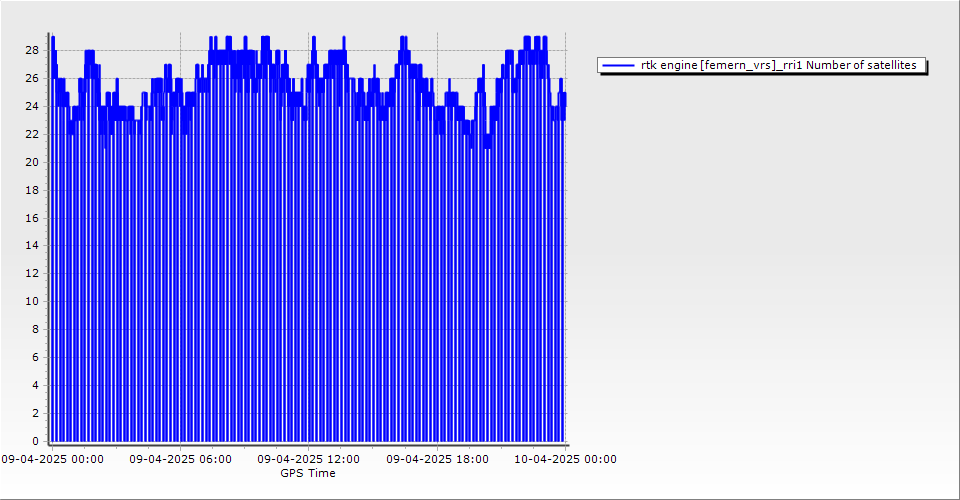Select the 09-04-2025 00:00 time label
Image resolution: width=960 pixels, height=500 pixels.
tap(52, 460)
